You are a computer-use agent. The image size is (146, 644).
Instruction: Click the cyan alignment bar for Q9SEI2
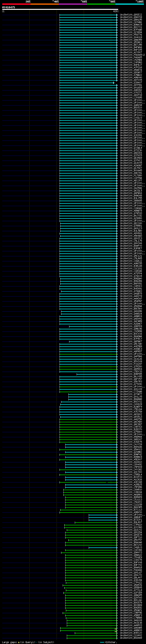88,15
